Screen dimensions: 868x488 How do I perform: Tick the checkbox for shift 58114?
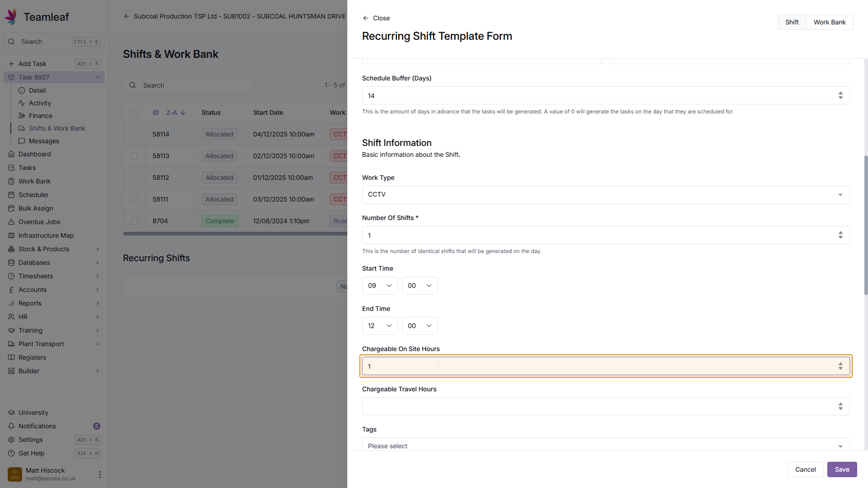(x=134, y=134)
